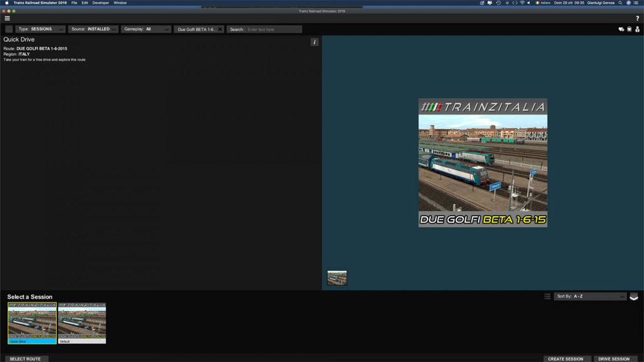Click the volume speaker menu bar icon

point(529,3)
